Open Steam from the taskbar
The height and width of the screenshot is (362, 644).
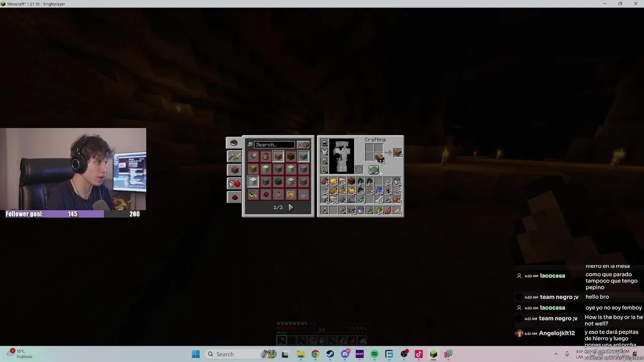pos(330,354)
